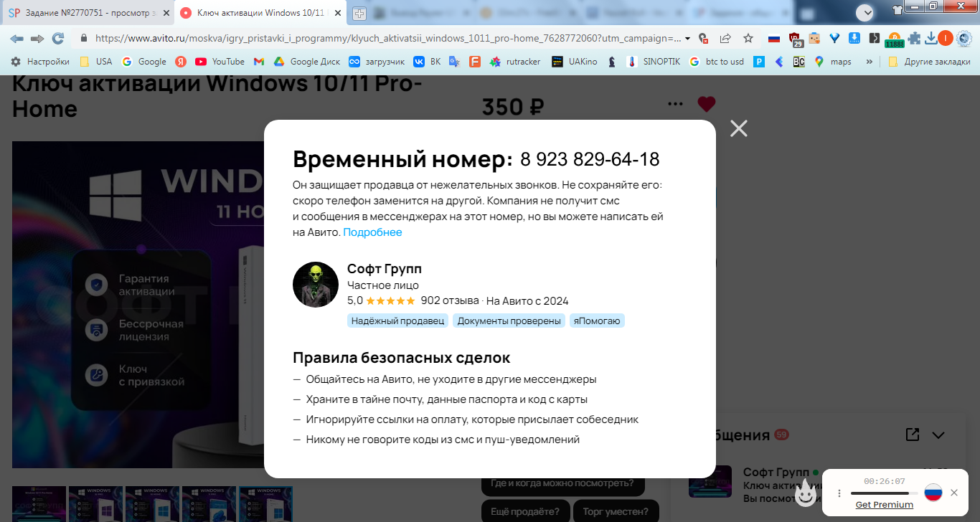Click the Ещё продаёте? quick reply
Screen dimensions: 980x522
[x=525, y=511]
